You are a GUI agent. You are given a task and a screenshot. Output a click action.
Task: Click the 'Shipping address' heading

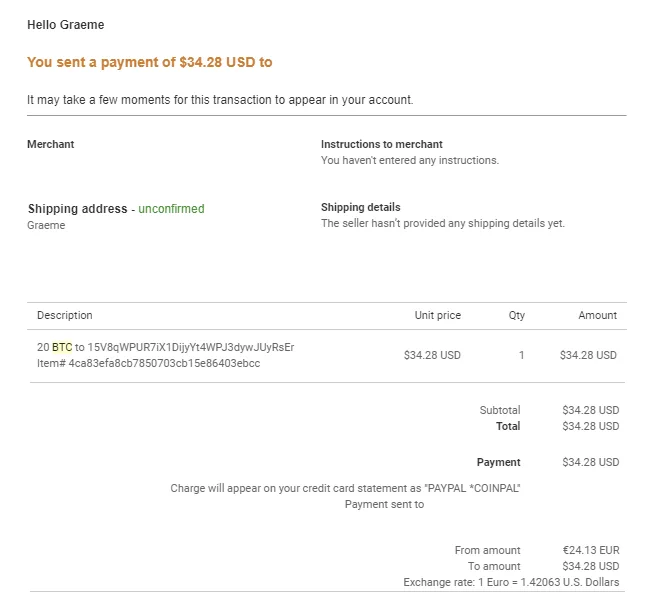click(78, 209)
